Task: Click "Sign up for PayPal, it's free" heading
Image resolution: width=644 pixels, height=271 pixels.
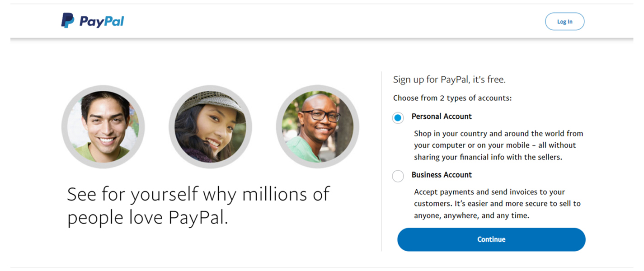Action: tap(449, 80)
